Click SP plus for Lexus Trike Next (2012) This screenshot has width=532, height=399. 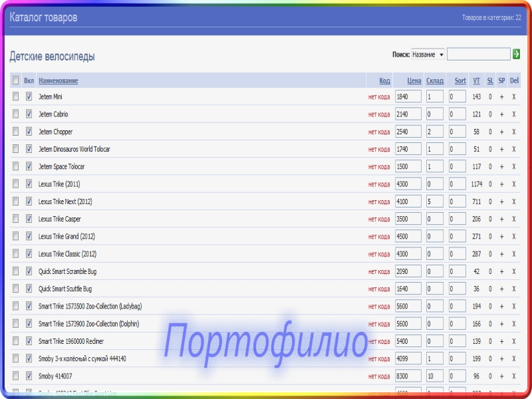click(x=501, y=202)
